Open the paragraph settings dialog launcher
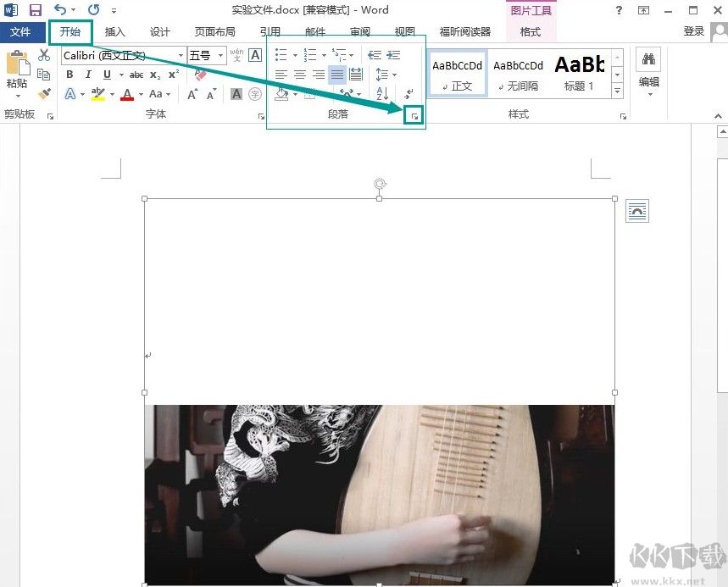This screenshot has width=728, height=587. tap(414, 114)
